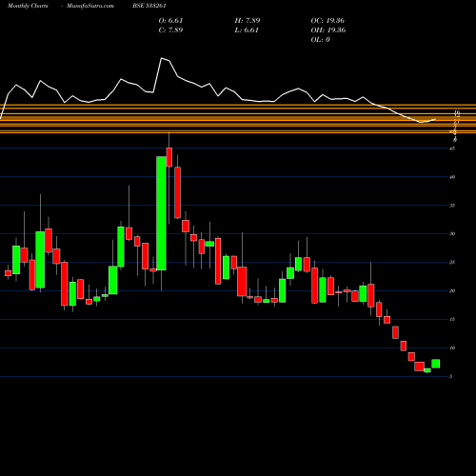The width and height of the screenshot is (476, 476).
Task: Click the 20 price axis label
Action: [x=452, y=291]
